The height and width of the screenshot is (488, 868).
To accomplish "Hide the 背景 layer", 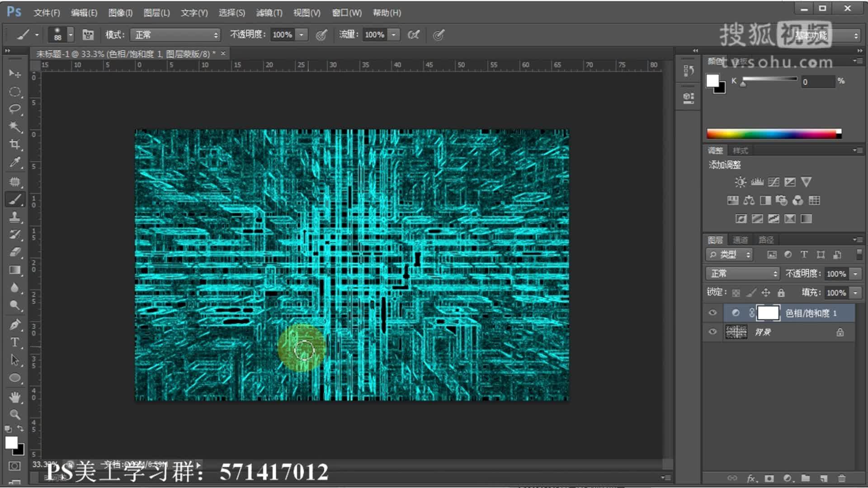I will pos(712,332).
